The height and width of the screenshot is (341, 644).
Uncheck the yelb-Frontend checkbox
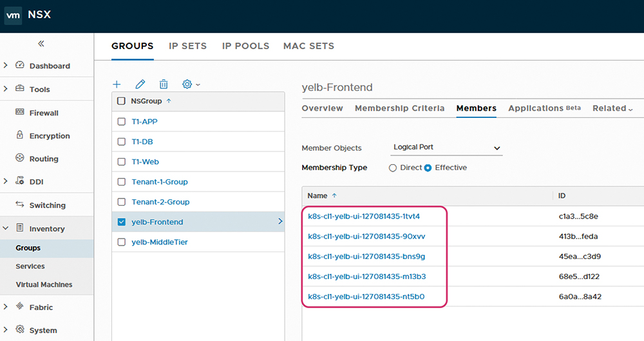[122, 222]
